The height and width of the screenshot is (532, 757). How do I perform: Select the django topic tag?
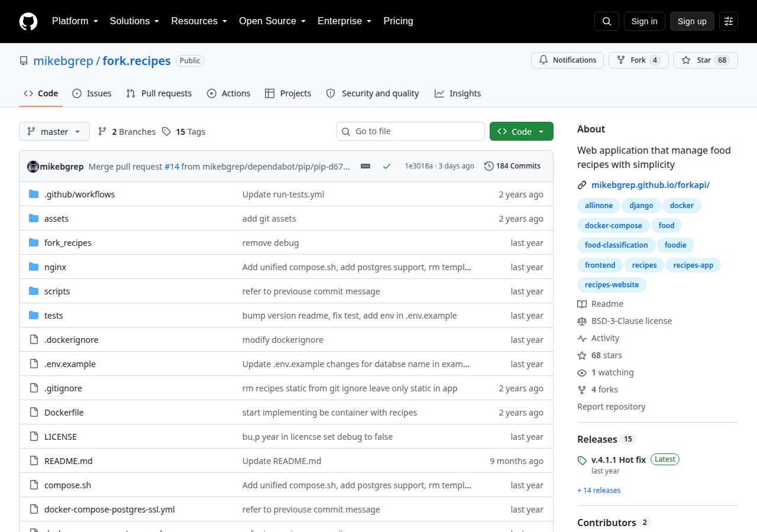pos(641,206)
